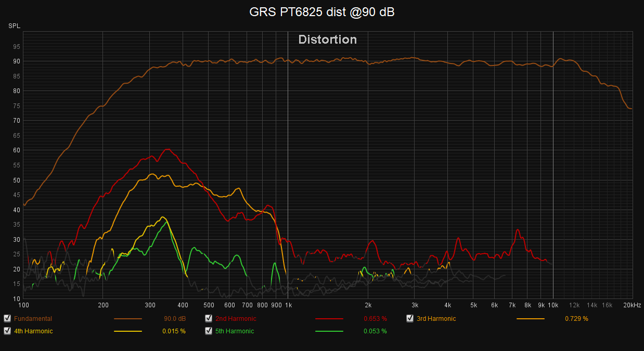This screenshot has height=351, width=644.
Task: Click the 1k frequency axis label
Action: tap(288, 305)
